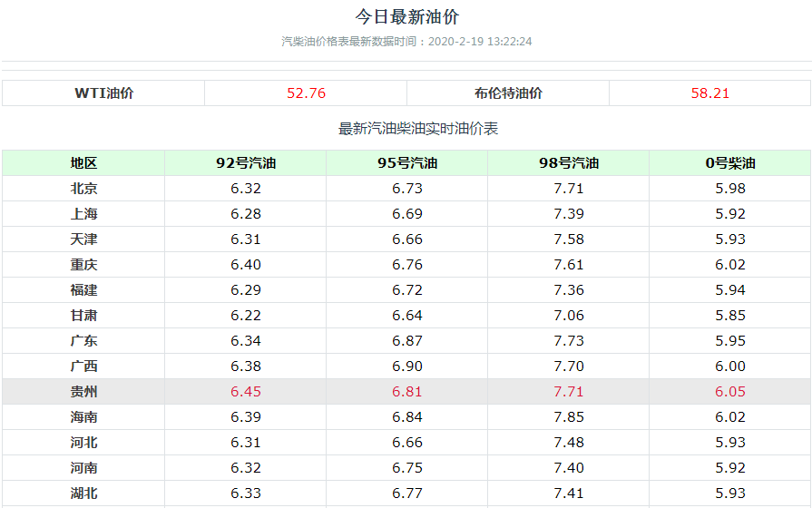Select the 上海 region name
Screen dimensions: 812x508
(x=83, y=214)
